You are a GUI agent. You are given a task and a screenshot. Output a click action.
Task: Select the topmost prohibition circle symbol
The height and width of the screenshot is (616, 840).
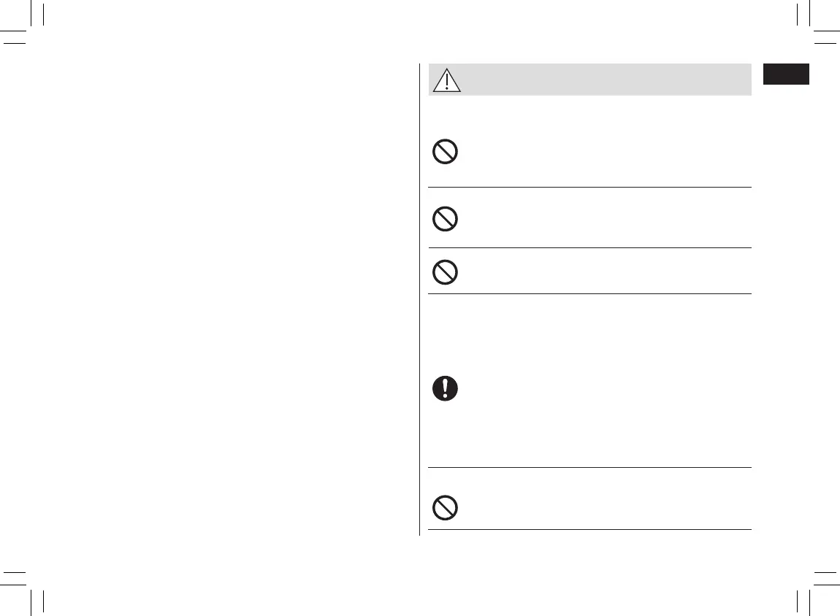tap(446, 152)
